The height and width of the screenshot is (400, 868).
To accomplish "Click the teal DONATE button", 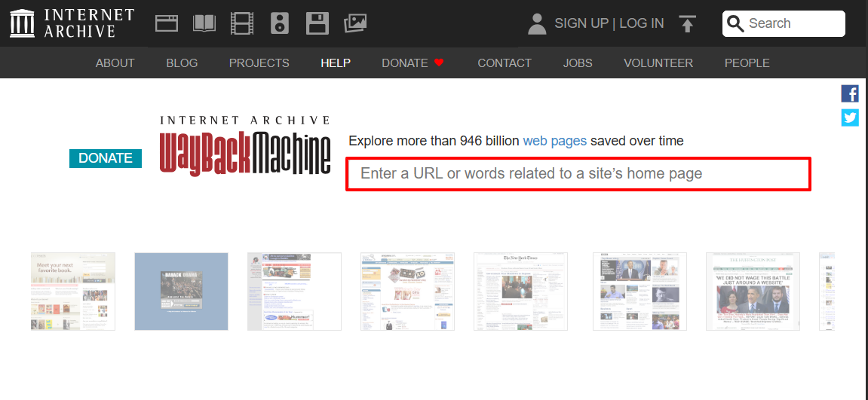I will 105,158.
